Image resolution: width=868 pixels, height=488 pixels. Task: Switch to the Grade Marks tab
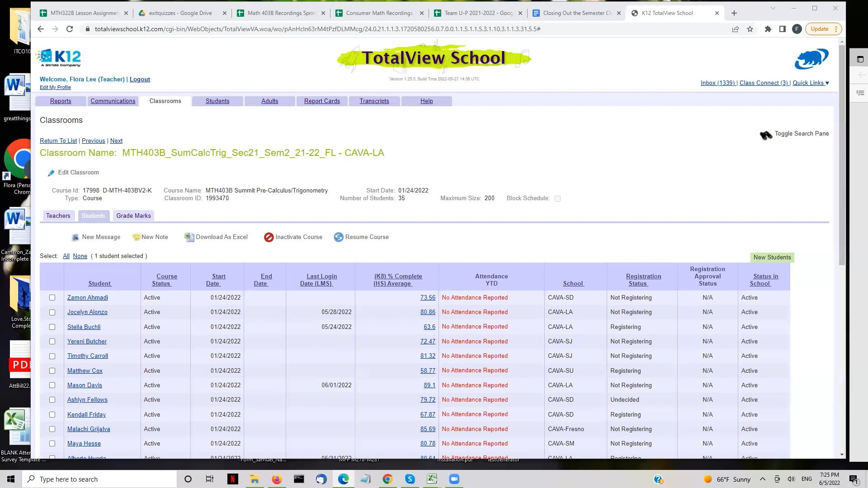(x=133, y=216)
